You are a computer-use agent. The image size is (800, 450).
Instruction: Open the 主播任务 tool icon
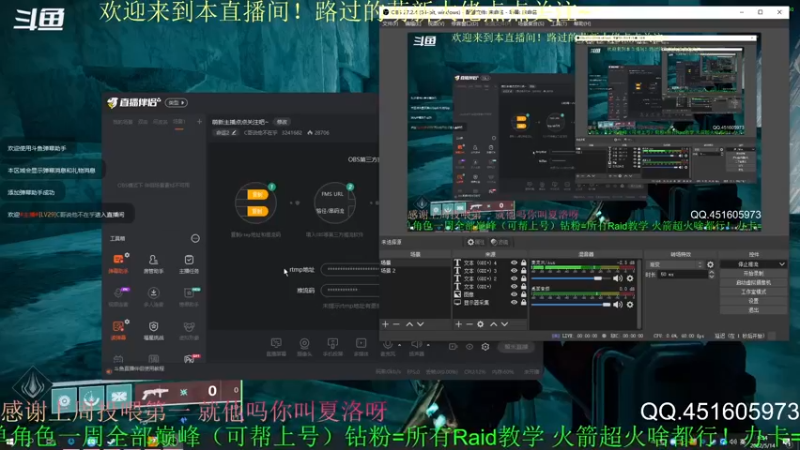pyautogui.click(x=189, y=263)
